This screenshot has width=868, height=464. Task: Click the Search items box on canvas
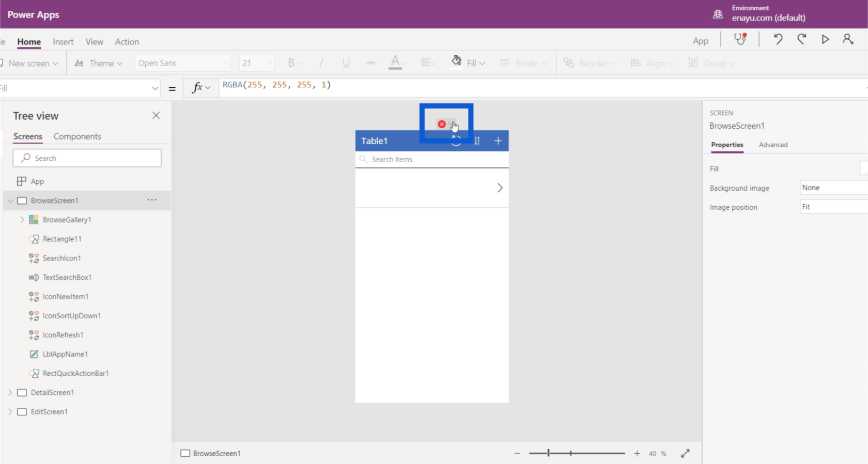coord(432,159)
